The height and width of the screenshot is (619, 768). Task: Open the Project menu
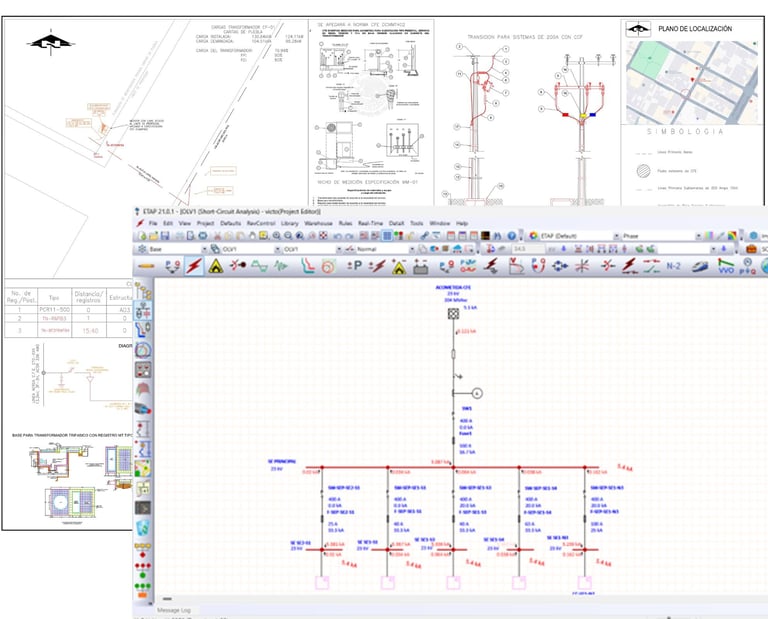point(205,223)
